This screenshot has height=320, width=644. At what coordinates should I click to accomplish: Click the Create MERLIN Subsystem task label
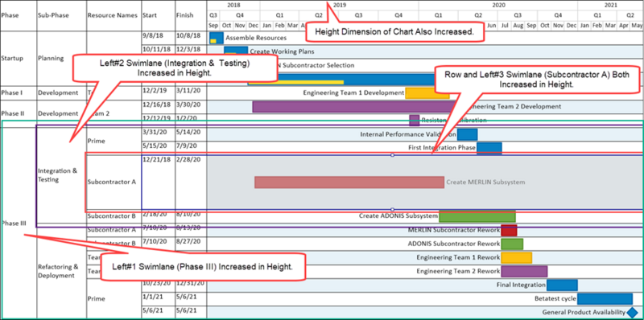[485, 183]
